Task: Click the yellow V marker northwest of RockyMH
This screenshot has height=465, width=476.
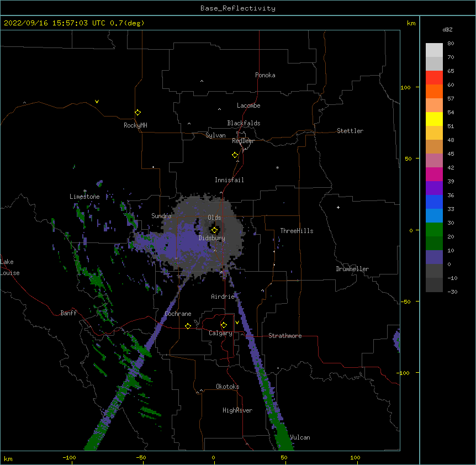Action: click(97, 102)
